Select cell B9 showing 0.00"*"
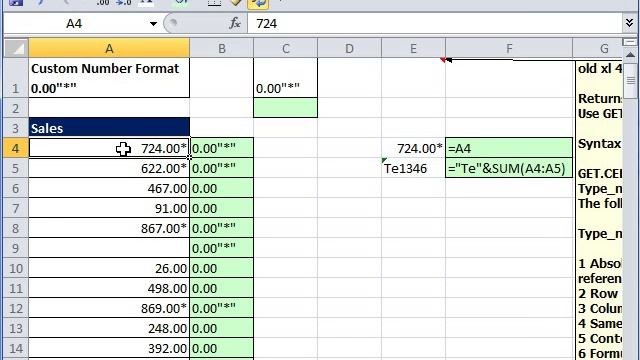This screenshot has height=360, width=640. point(222,248)
